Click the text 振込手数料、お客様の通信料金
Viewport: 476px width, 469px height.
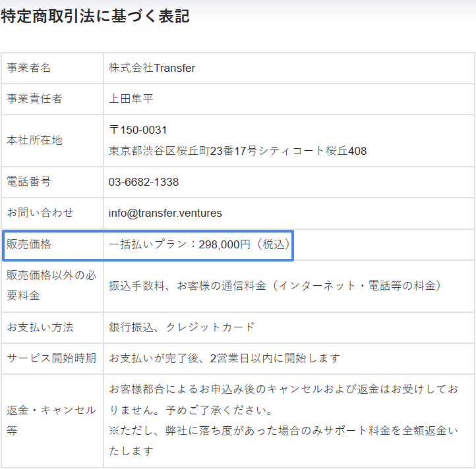pyautogui.click(x=188, y=286)
